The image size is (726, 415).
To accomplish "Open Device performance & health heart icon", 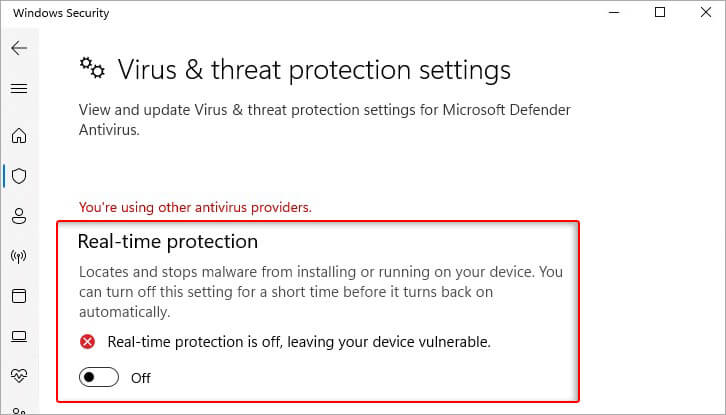I will [x=19, y=376].
